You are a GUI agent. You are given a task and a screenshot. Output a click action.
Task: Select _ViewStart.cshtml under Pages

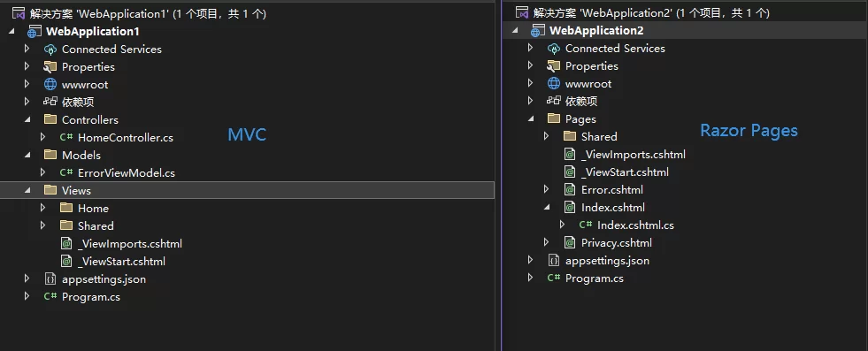pos(625,172)
